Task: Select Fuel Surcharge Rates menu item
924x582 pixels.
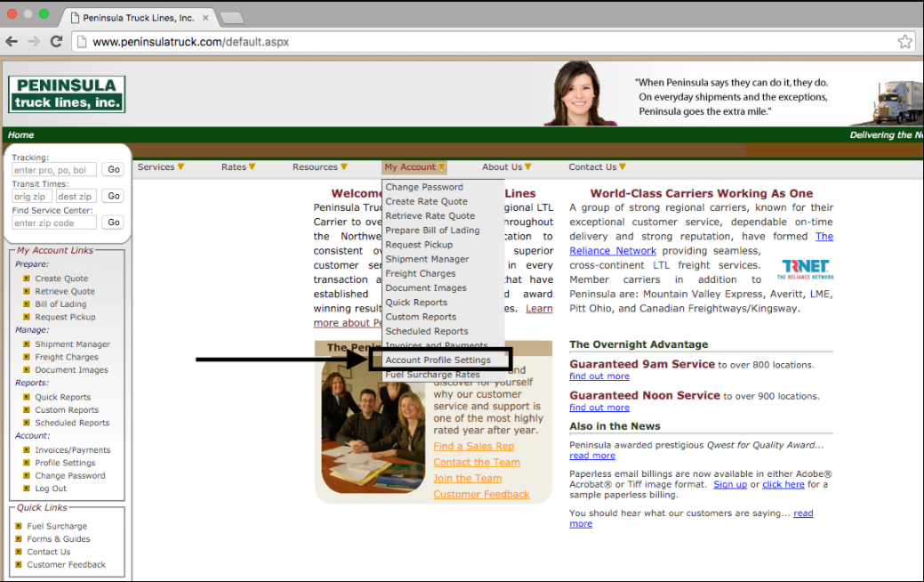Action: point(432,375)
